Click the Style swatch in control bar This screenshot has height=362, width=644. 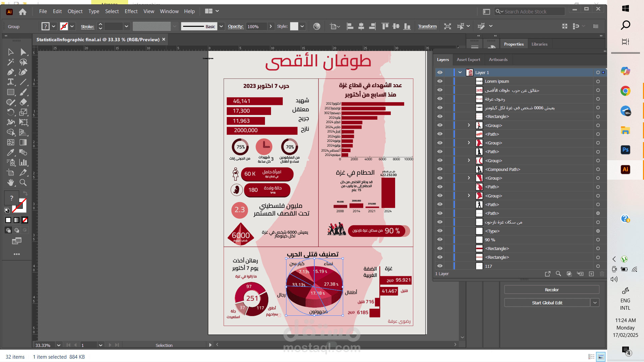click(x=294, y=26)
